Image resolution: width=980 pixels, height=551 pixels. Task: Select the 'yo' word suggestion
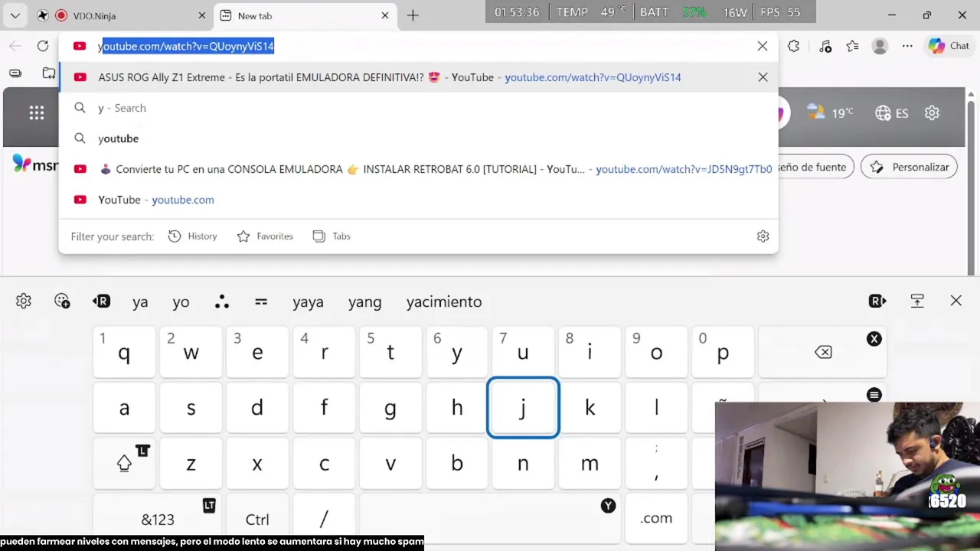(181, 302)
